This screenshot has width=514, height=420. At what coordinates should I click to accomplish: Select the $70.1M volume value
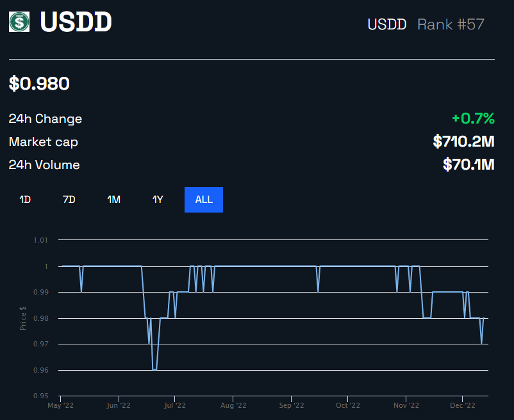point(468,165)
